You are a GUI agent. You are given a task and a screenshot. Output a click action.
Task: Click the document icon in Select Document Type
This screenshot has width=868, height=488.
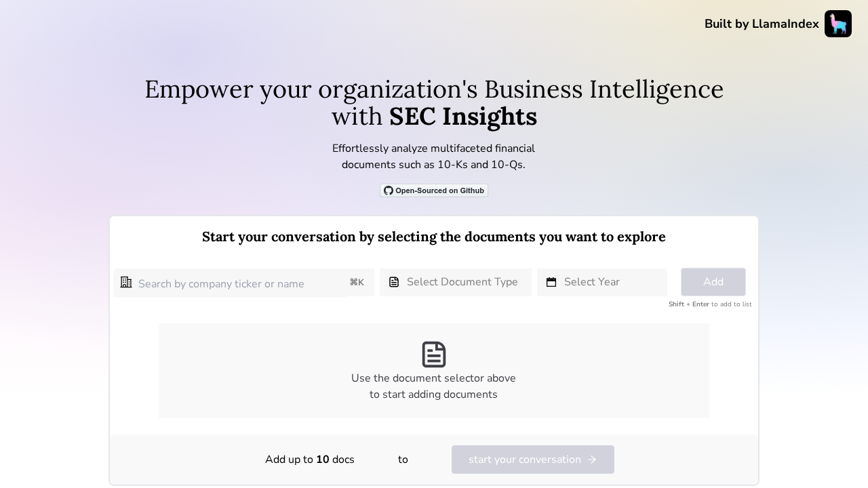(395, 282)
